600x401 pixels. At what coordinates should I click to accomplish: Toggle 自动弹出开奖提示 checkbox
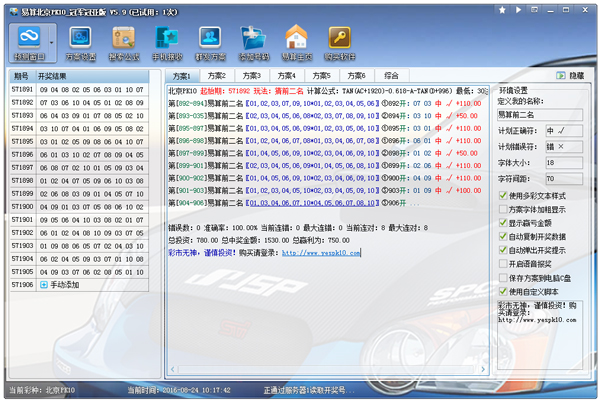(x=503, y=250)
